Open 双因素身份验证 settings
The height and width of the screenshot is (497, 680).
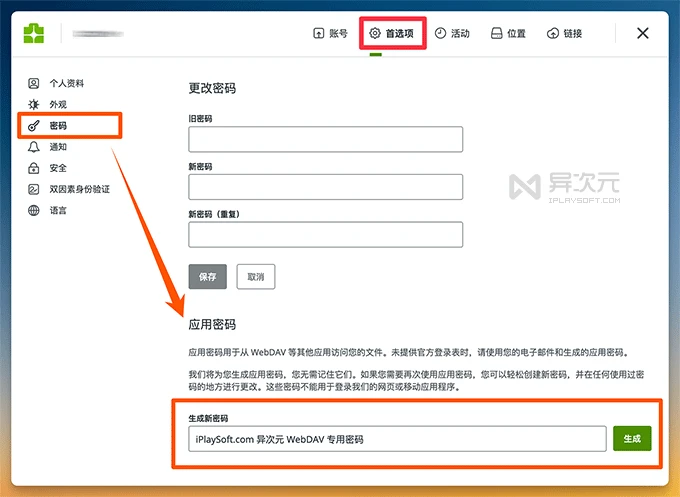pos(69,189)
